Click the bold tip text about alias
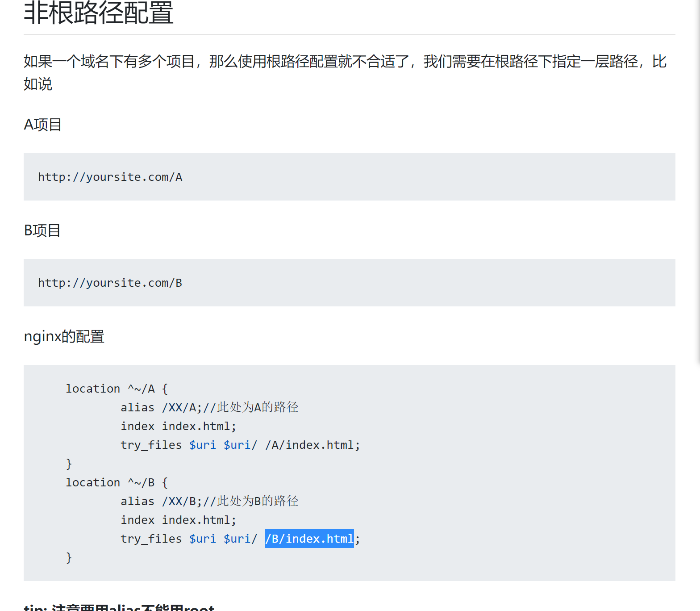This screenshot has width=700, height=611. 119,607
